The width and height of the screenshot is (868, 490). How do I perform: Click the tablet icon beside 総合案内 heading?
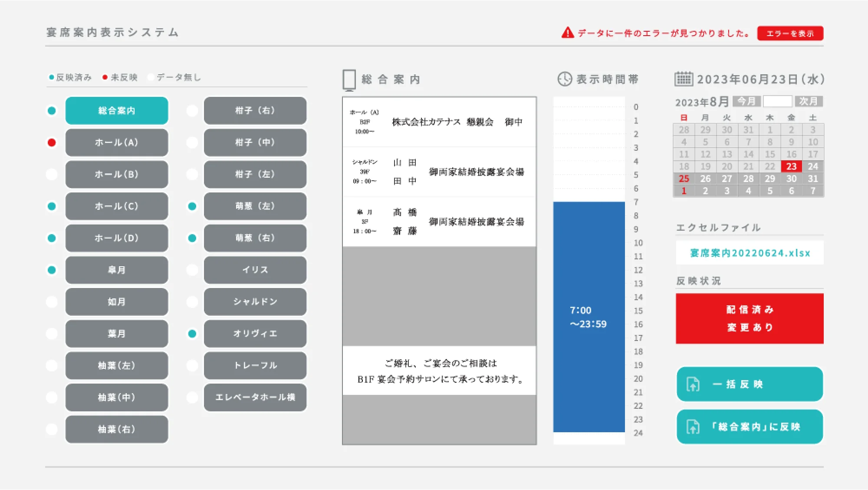point(349,80)
